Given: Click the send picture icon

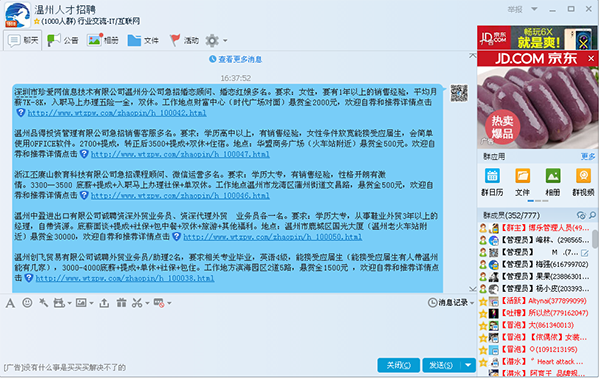Looking at the screenshot, I should [x=81, y=303].
